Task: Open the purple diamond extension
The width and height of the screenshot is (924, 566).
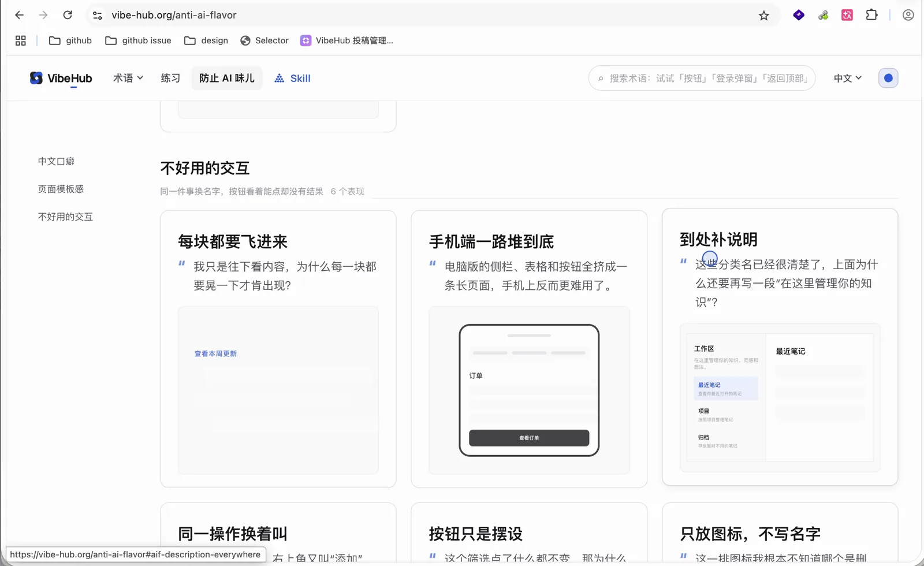Action: (x=799, y=15)
